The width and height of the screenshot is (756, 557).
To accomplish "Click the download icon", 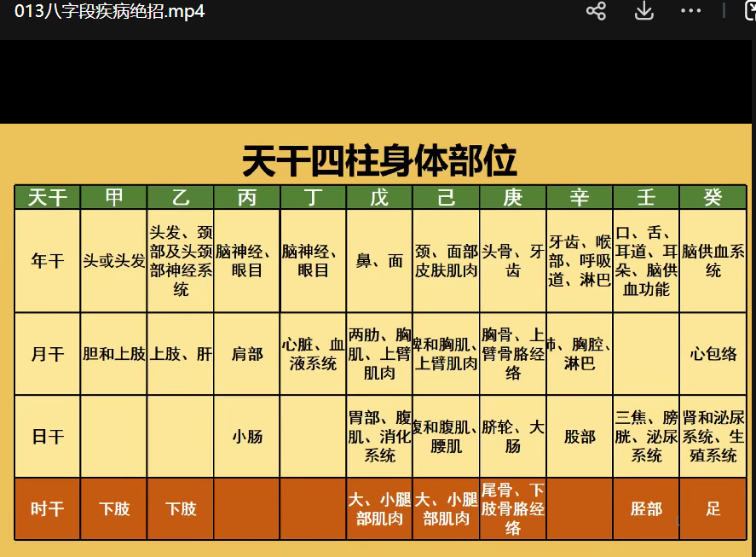I will 643,11.
